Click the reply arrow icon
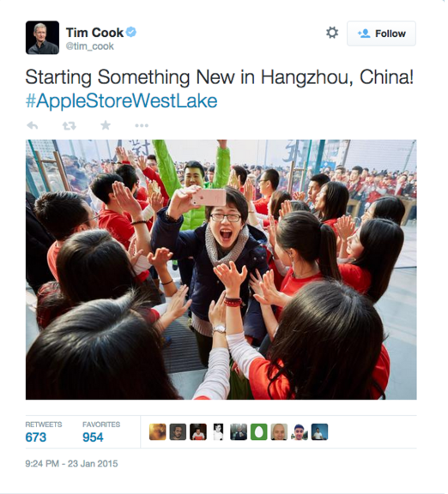 click(33, 126)
